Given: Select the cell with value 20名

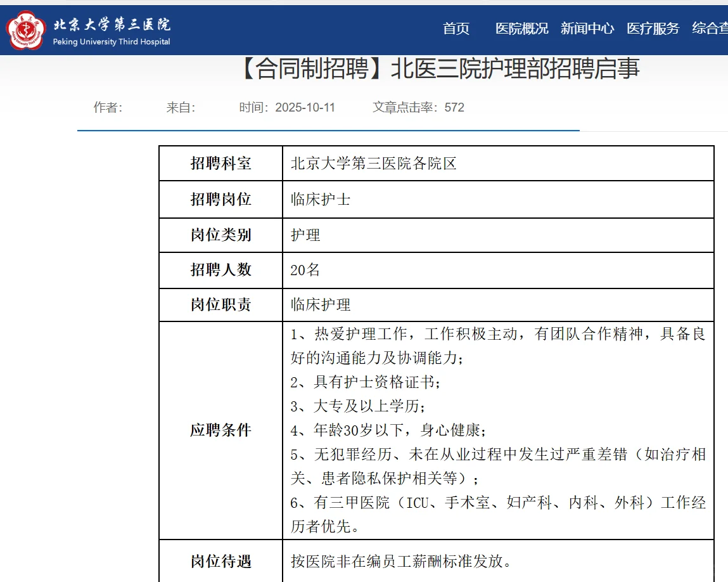Looking at the screenshot, I should pyautogui.click(x=498, y=270).
